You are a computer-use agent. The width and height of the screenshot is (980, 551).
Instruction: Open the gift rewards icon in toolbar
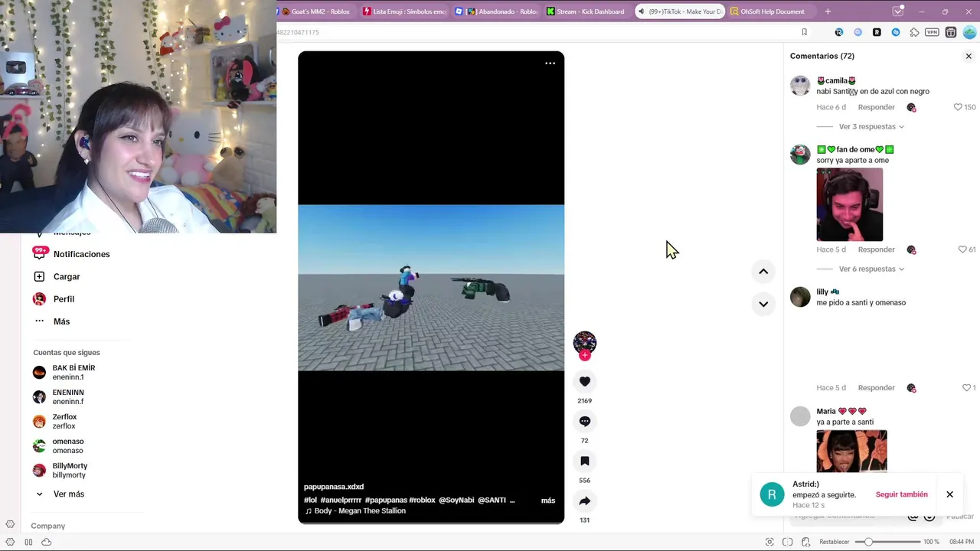pyautogui.click(x=951, y=32)
